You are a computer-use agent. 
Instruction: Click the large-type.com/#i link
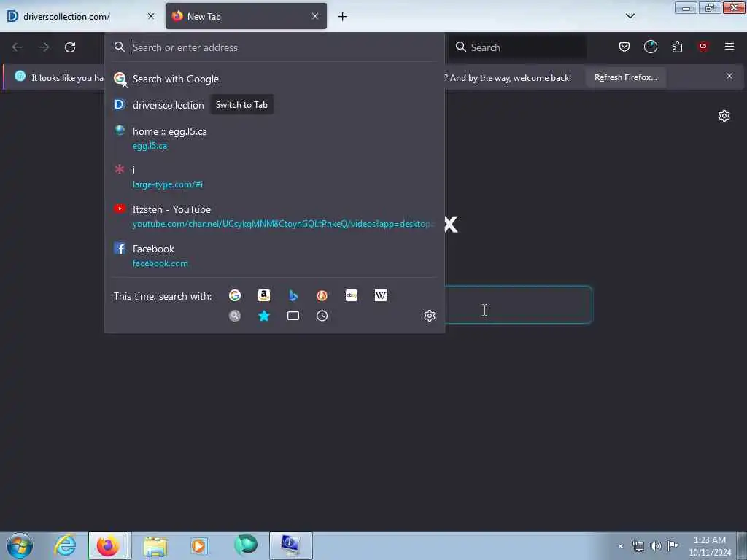(x=168, y=184)
